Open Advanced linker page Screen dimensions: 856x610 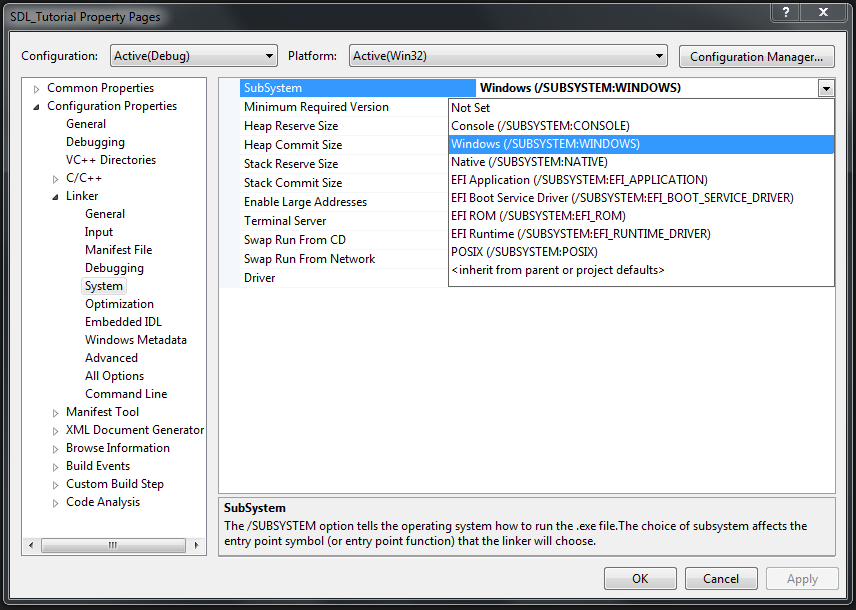coord(111,358)
